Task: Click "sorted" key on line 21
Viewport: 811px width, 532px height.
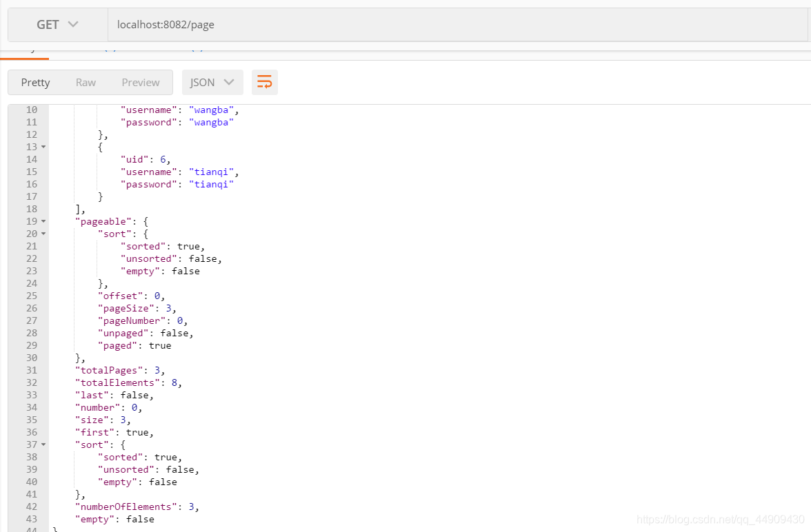Action: 143,246
